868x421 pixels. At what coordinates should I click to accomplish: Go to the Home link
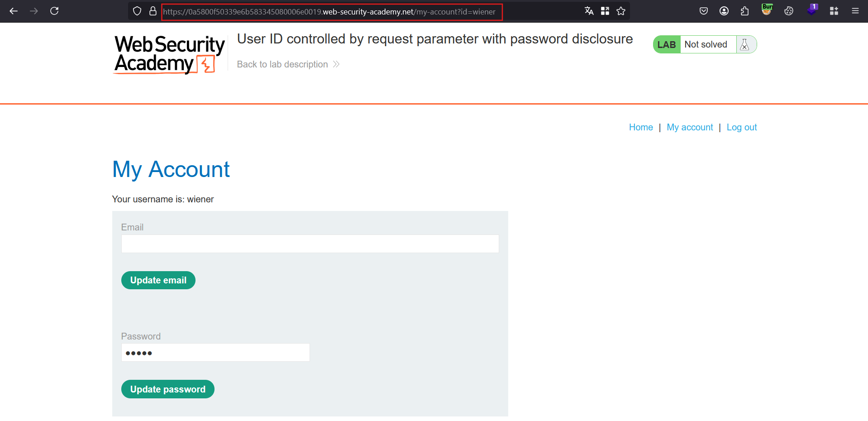(x=641, y=127)
